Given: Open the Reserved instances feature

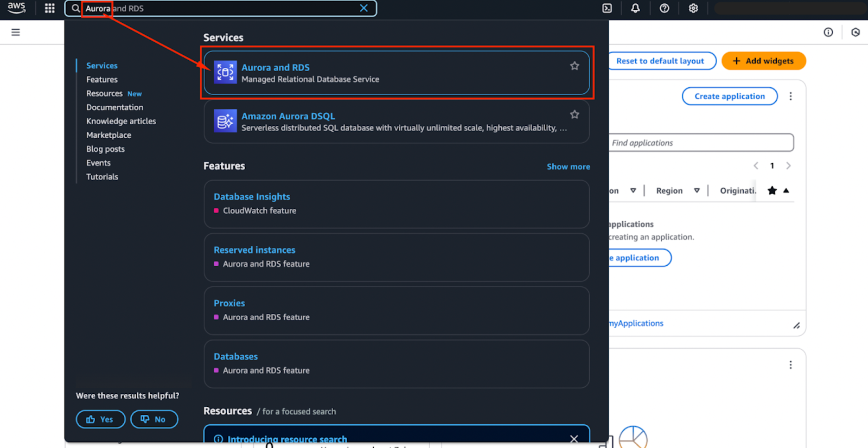Looking at the screenshot, I should 254,250.
